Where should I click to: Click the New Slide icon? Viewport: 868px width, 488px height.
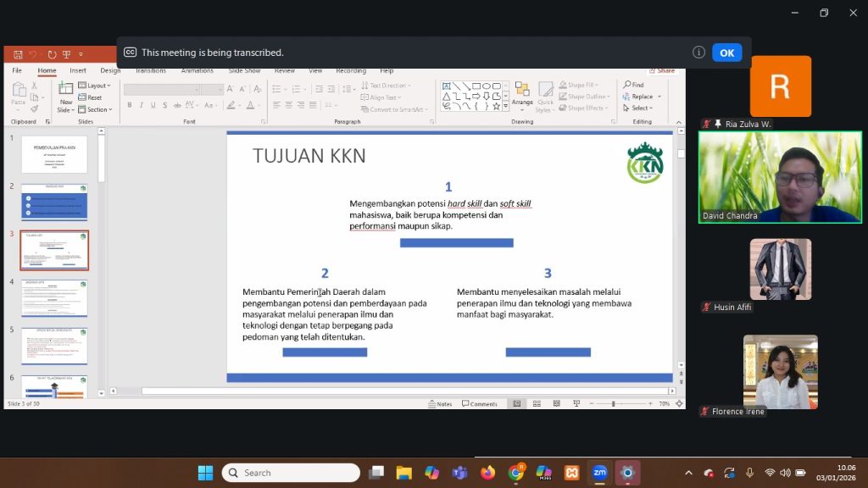(x=65, y=89)
